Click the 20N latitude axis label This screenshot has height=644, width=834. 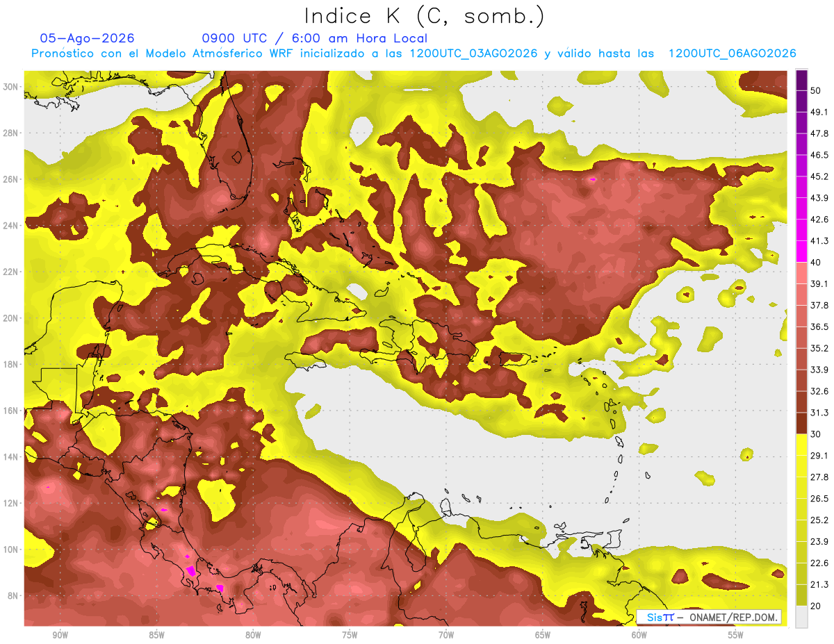pyautogui.click(x=11, y=318)
